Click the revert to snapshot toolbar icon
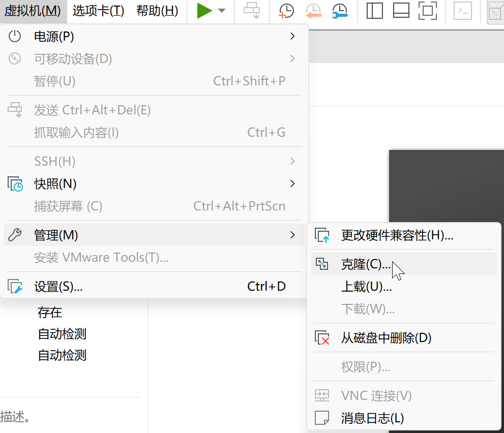Image resolution: width=504 pixels, height=433 pixels. pyautogui.click(x=313, y=11)
